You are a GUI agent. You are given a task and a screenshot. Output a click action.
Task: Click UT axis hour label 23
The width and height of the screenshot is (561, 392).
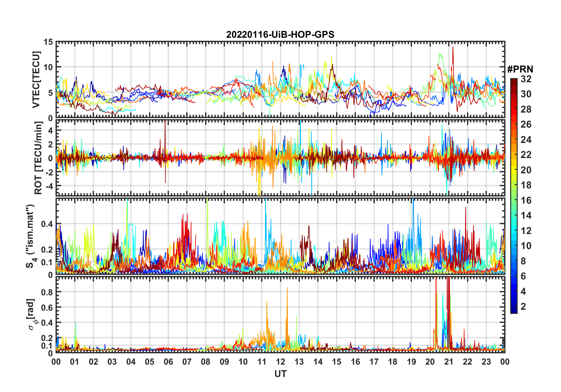click(x=486, y=362)
